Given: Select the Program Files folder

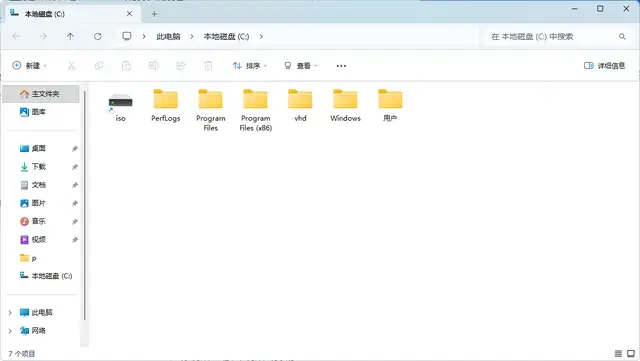Looking at the screenshot, I should point(211,110).
